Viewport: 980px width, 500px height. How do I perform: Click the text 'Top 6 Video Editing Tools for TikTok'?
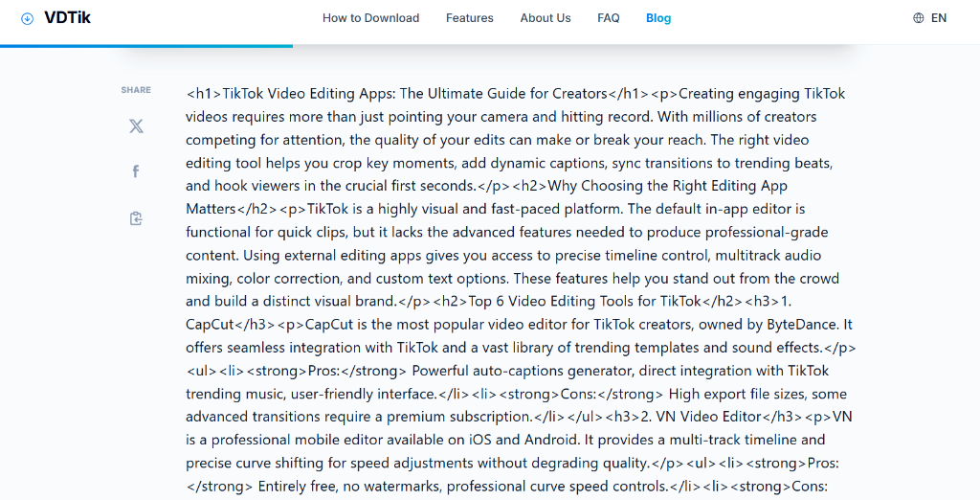pyautogui.click(x=585, y=302)
